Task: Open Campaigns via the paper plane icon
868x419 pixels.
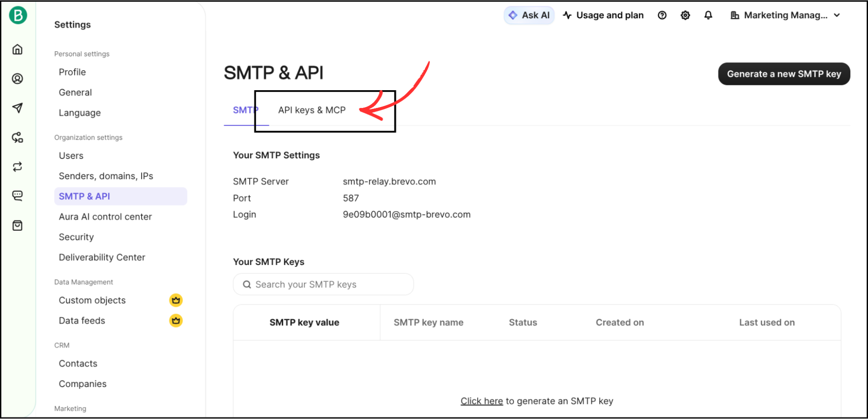Action: click(x=17, y=108)
